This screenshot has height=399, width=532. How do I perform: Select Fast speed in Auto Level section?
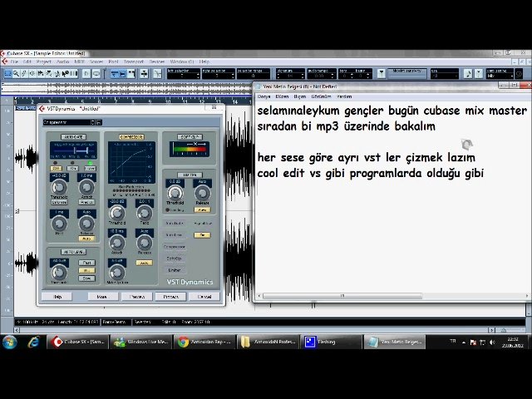(x=86, y=263)
